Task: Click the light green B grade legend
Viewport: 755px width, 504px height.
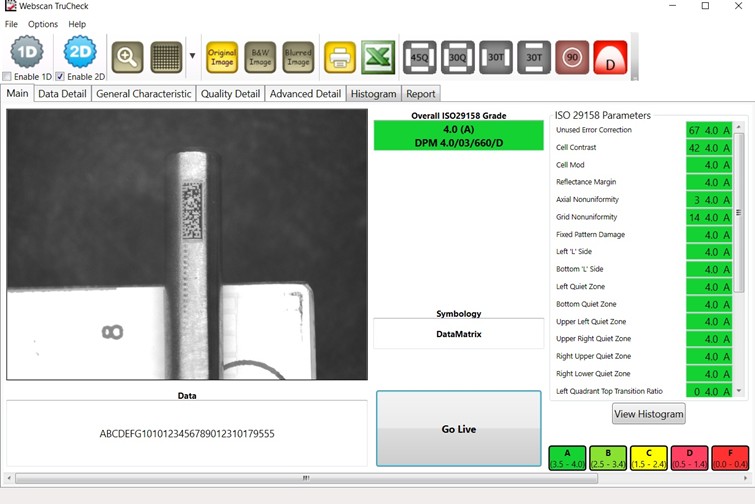Action: tap(608, 458)
